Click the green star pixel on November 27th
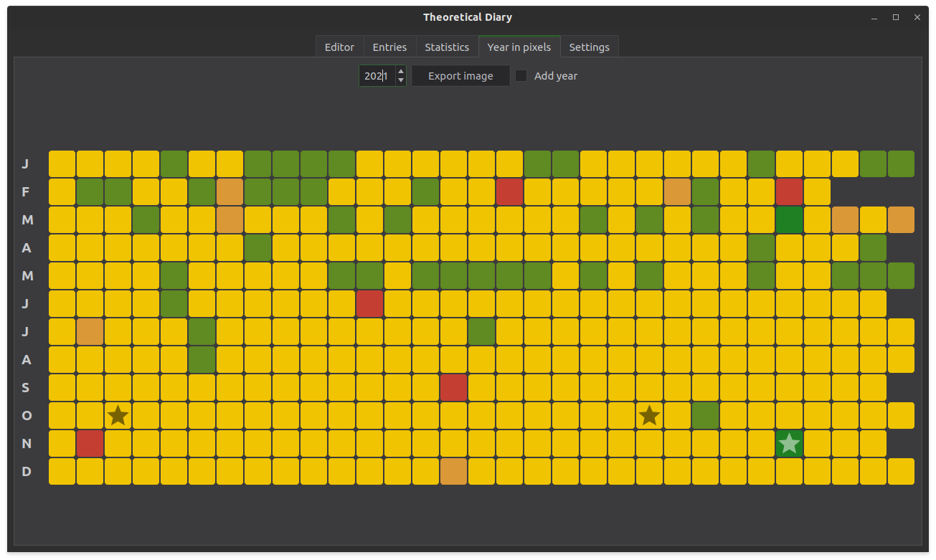This screenshot has height=560, width=936. pyautogui.click(x=790, y=443)
